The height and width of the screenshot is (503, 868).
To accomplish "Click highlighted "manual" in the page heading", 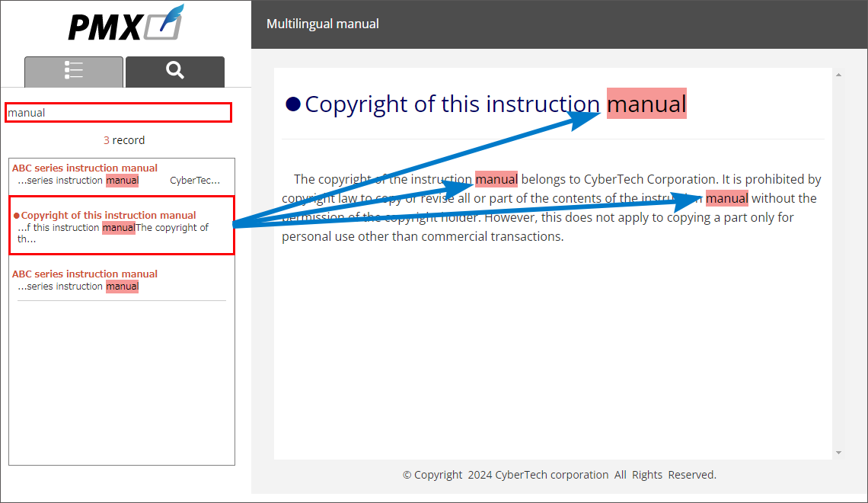I will click(646, 104).
